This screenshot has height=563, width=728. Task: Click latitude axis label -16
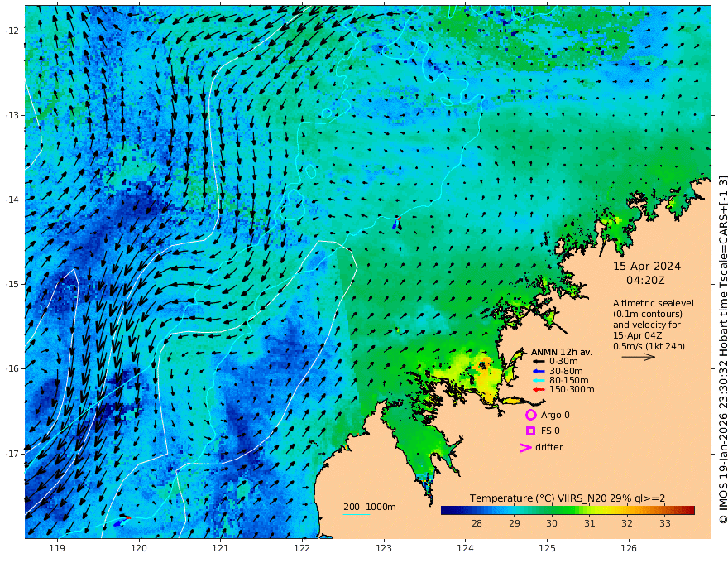[x=12, y=368]
